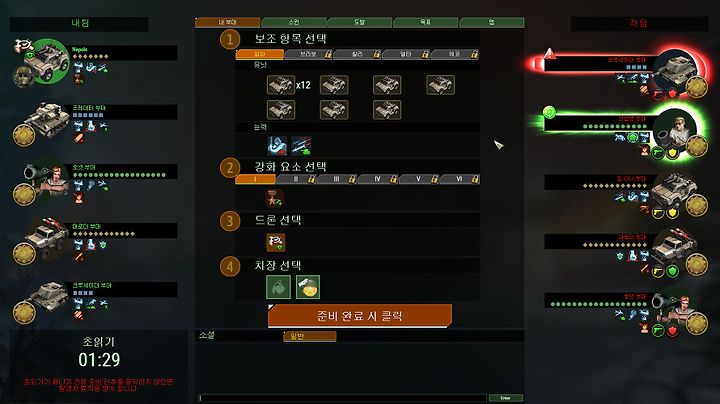Viewport: 720px width, 404px height.
Task: Click the chat message input field
Action: tap(343, 398)
